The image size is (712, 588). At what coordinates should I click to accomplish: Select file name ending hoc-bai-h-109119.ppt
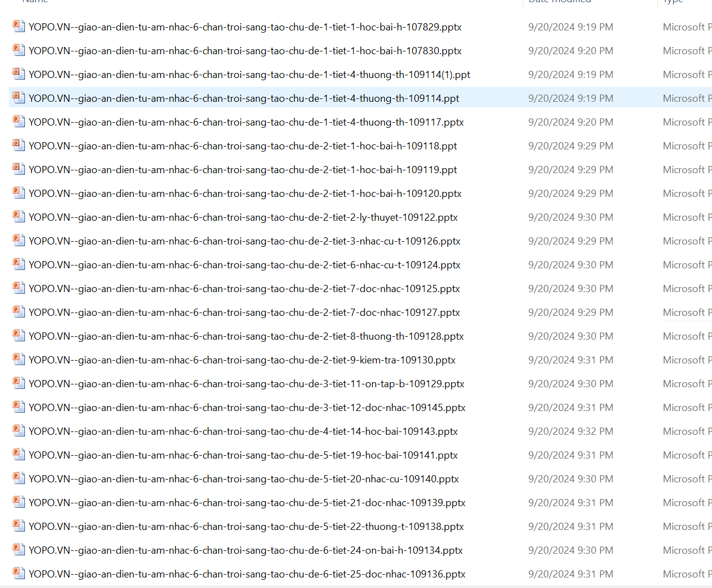click(243, 170)
